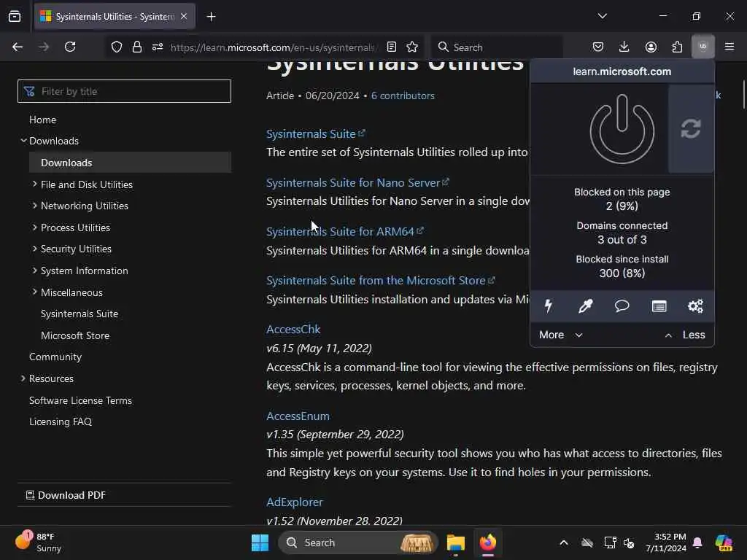Open the weather widget 88°F Sunny
The image size is (747, 560).
(x=38, y=542)
